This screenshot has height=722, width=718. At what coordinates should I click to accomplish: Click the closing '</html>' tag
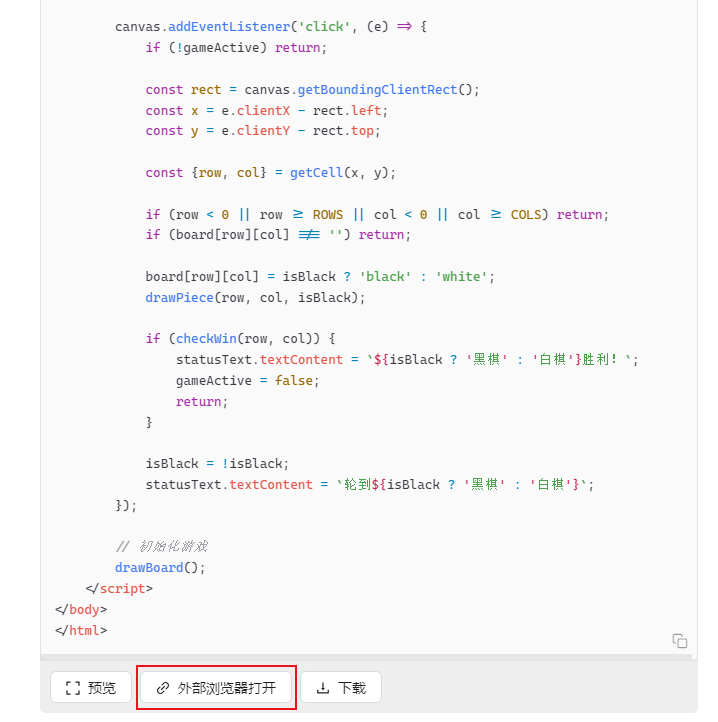point(81,630)
